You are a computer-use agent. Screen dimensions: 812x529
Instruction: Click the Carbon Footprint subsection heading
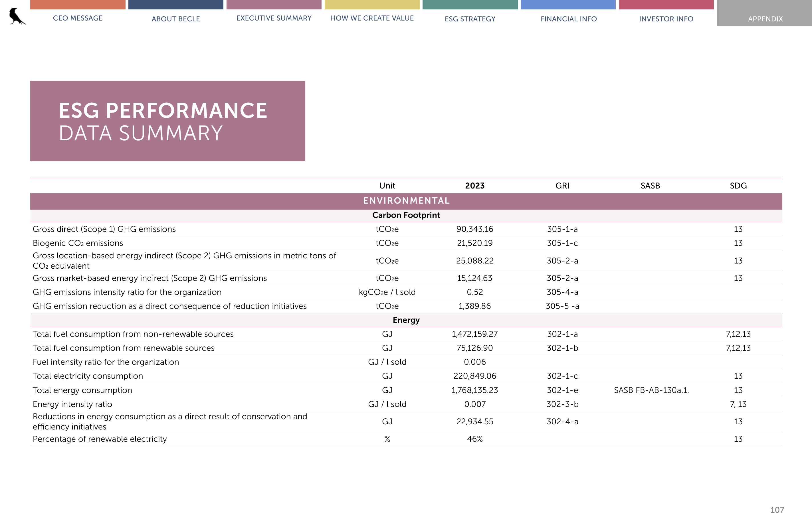click(406, 215)
